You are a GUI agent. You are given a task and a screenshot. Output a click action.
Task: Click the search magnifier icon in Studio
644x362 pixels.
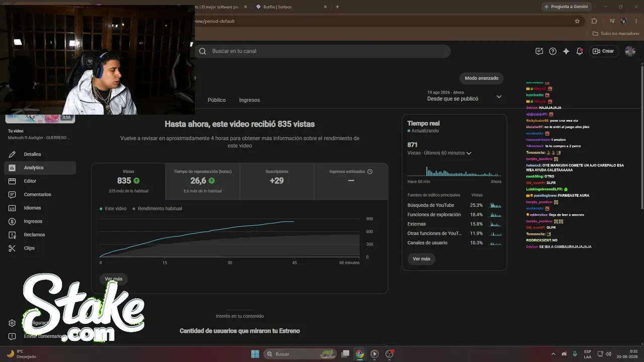[203, 51]
